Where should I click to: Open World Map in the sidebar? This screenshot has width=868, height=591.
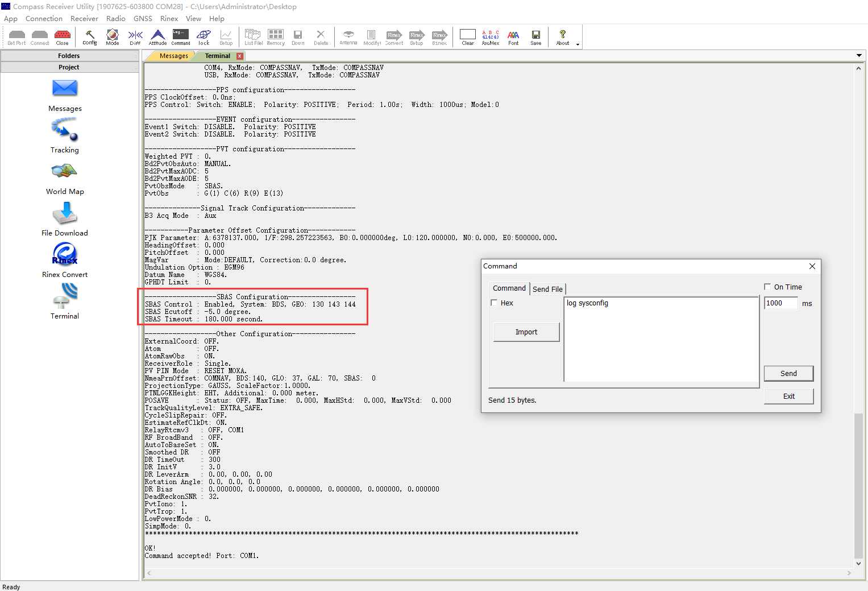pos(65,179)
